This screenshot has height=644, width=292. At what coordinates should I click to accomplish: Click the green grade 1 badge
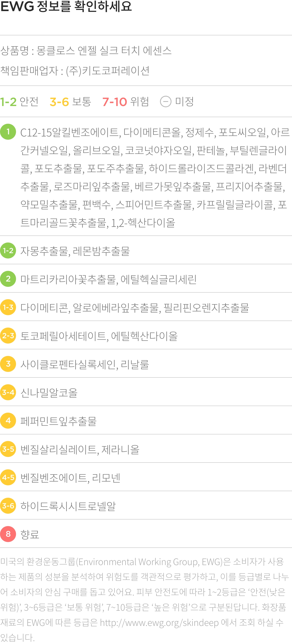click(x=8, y=132)
